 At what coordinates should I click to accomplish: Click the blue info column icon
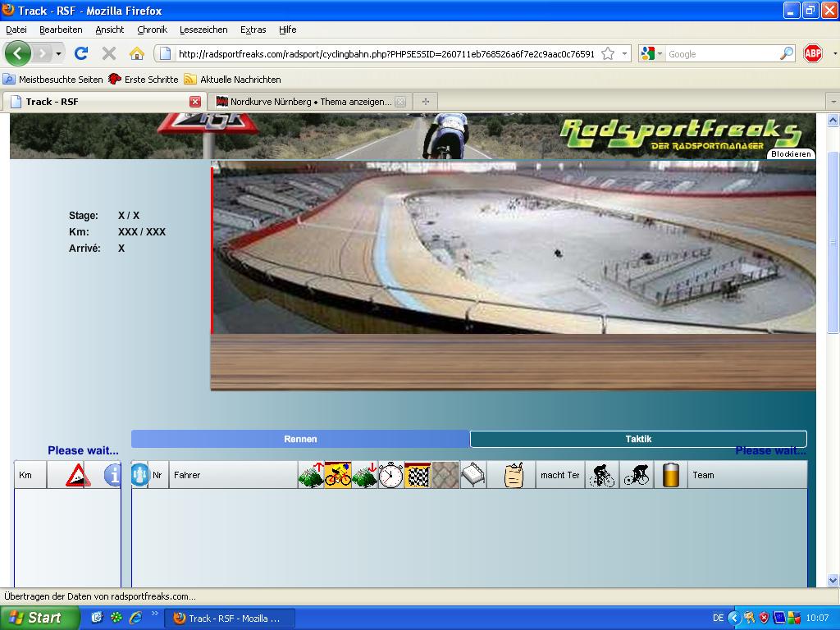[112, 475]
